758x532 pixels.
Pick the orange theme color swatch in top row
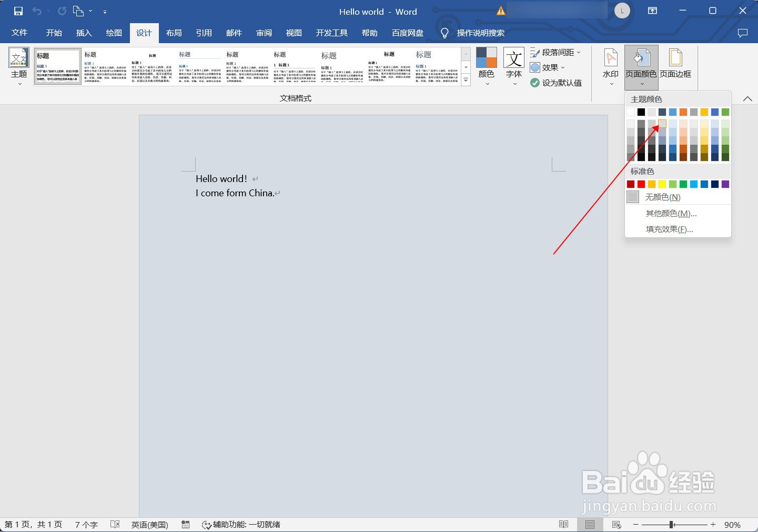(683, 112)
